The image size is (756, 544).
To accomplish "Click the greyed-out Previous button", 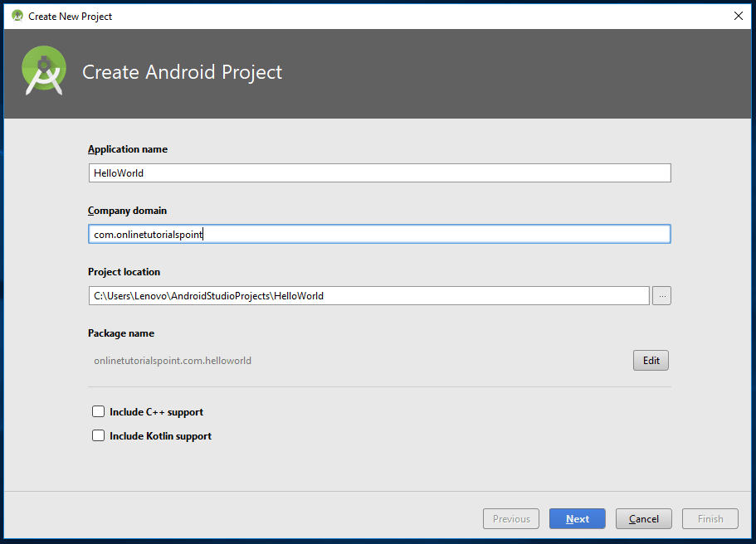I will click(x=511, y=519).
